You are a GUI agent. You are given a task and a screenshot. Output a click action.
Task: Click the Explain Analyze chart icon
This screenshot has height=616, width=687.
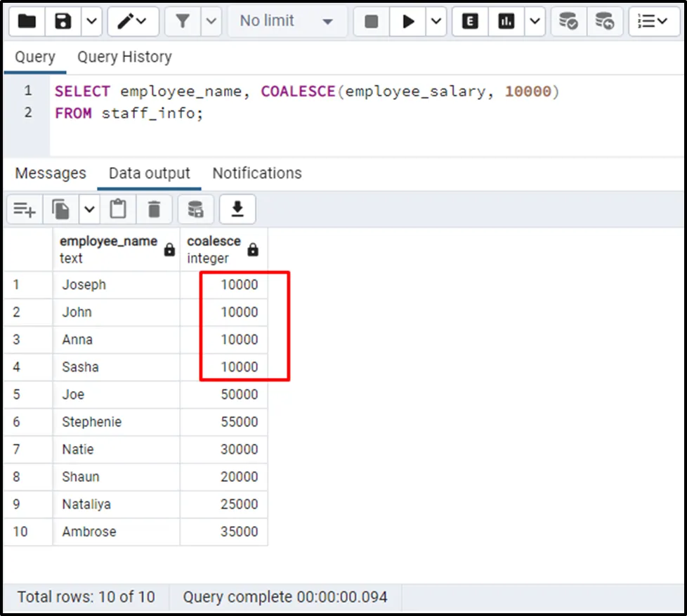[506, 21]
